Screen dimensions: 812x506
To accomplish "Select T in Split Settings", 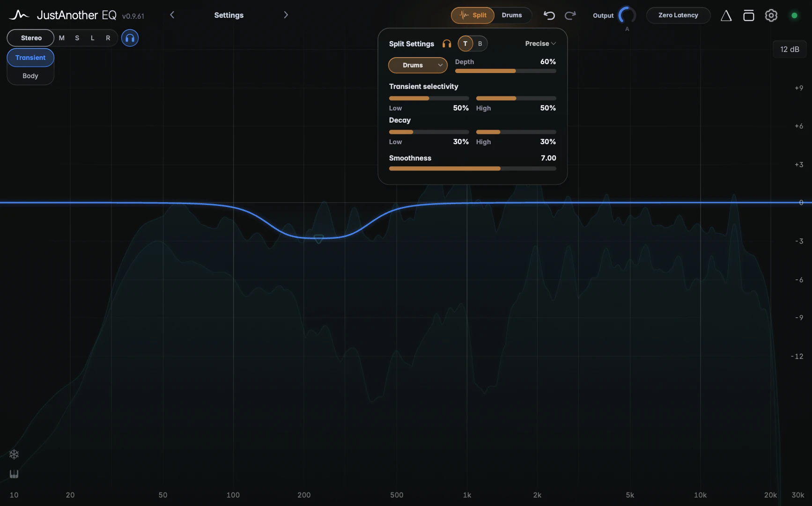I will (x=465, y=44).
